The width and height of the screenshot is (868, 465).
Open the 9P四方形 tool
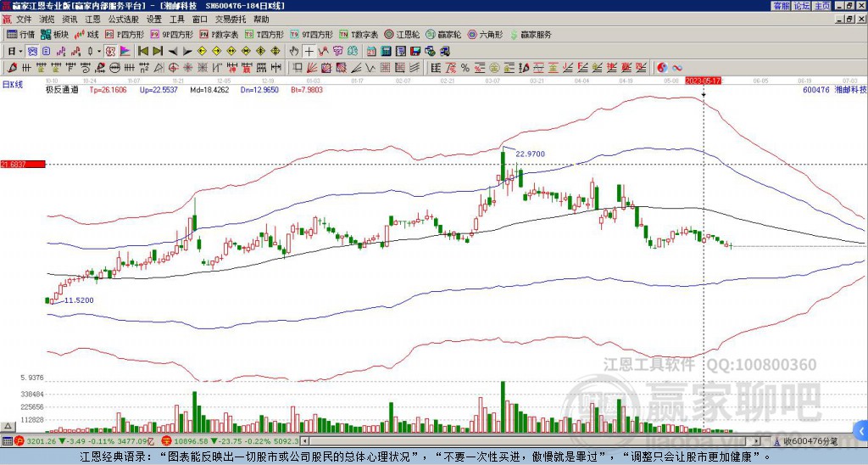171,34
